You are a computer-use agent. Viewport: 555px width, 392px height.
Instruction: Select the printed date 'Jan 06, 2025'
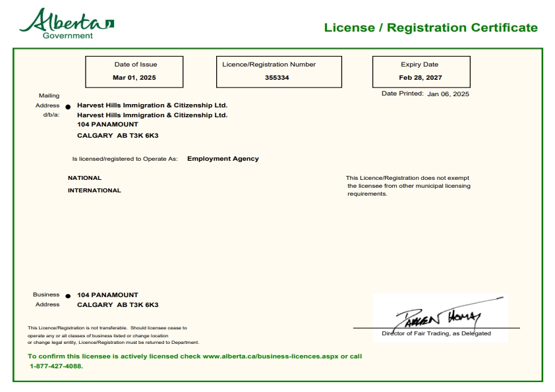(448, 94)
